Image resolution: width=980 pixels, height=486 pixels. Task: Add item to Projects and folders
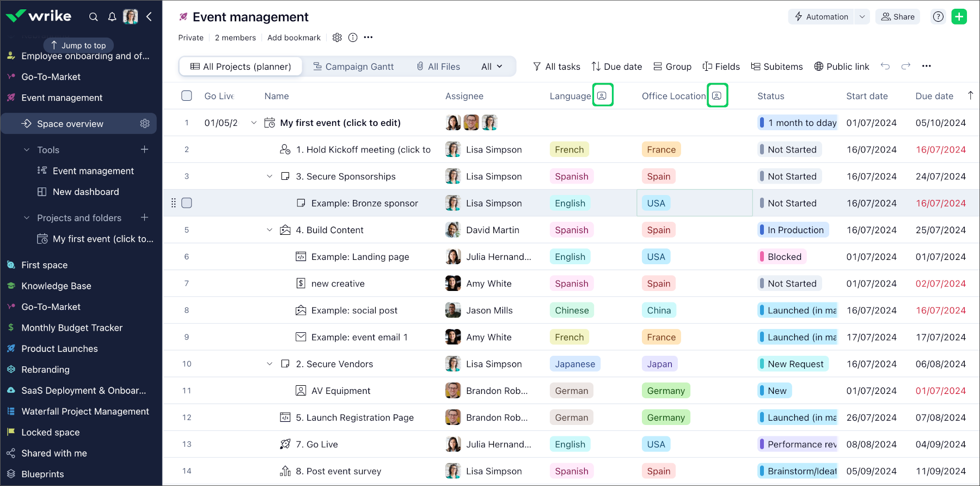click(145, 217)
